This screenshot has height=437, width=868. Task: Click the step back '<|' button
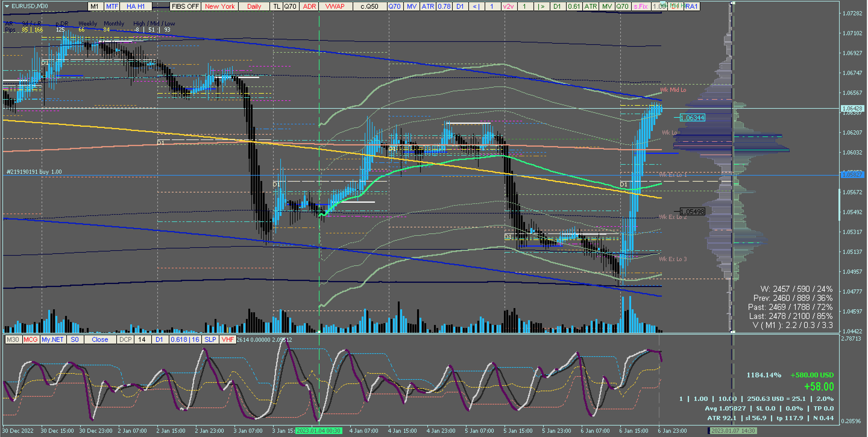click(x=476, y=6)
